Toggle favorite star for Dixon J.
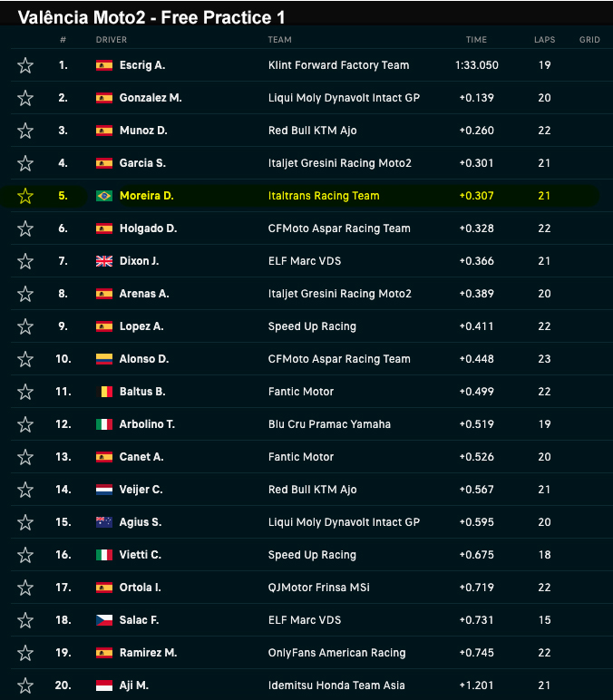The width and height of the screenshot is (613, 700). click(25, 261)
